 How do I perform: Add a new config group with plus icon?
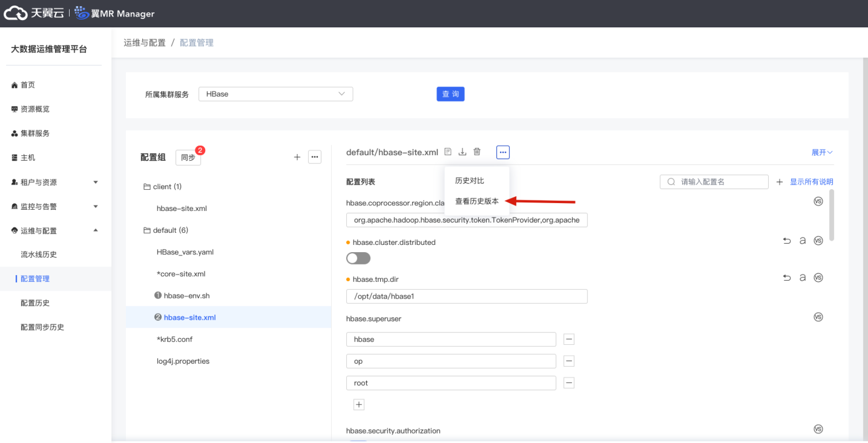point(297,157)
